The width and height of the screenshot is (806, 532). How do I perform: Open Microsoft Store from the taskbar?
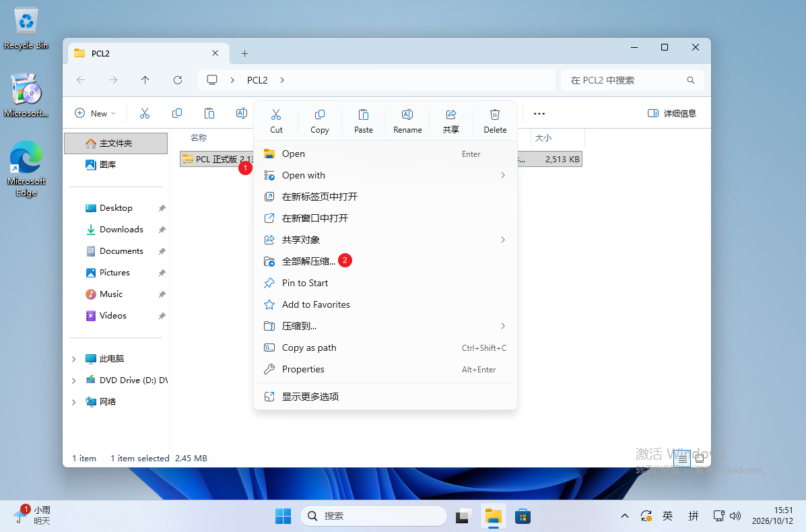pos(523,516)
